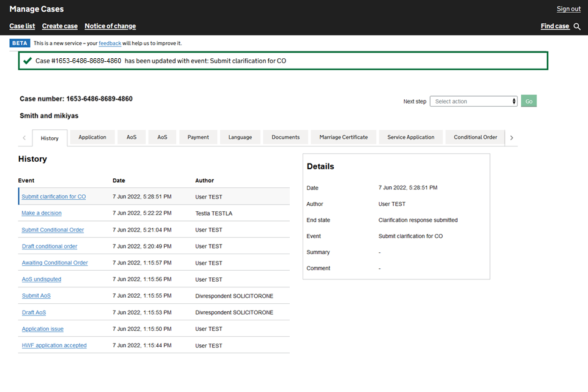Open Notice of change in the header
588x392 pixels.
(x=110, y=26)
